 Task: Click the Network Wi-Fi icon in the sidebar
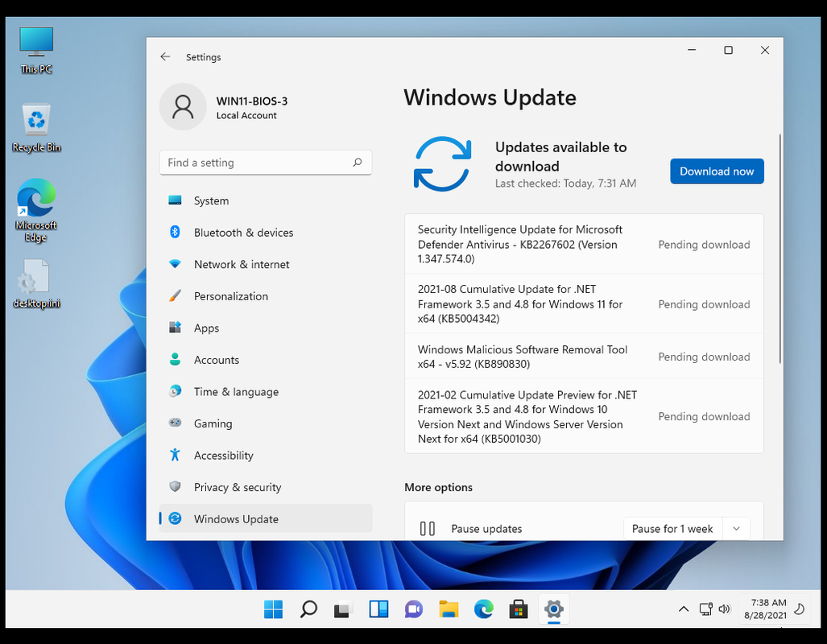[175, 264]
